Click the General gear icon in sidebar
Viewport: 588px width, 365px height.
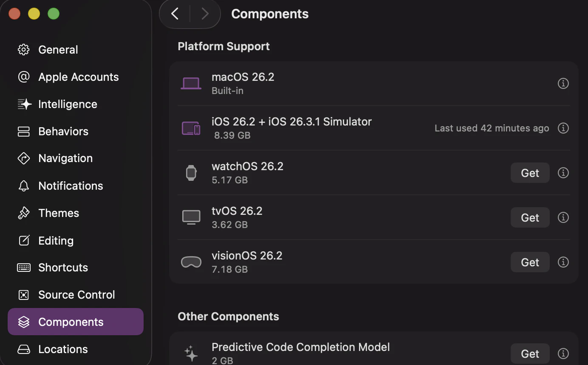coord(24,50)
